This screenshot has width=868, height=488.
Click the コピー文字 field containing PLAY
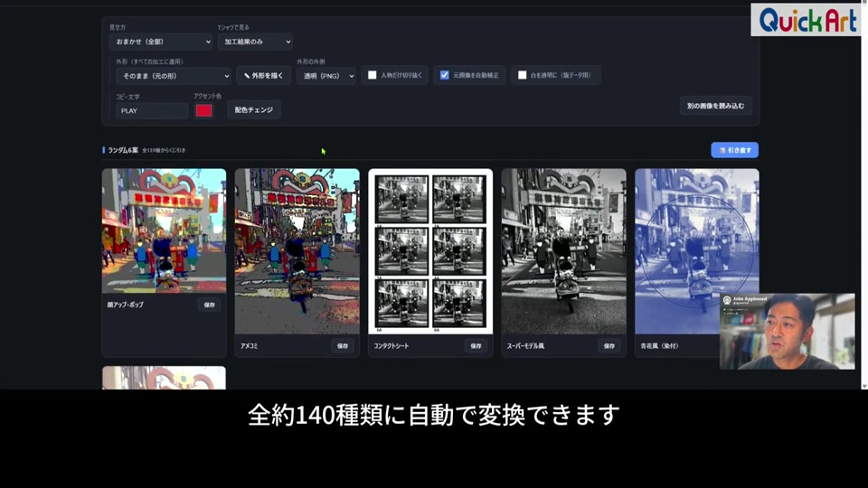tap(152, 110)
